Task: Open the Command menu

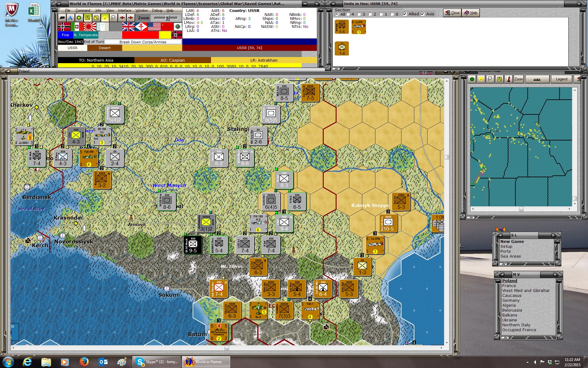Action: tap(83, 10)
